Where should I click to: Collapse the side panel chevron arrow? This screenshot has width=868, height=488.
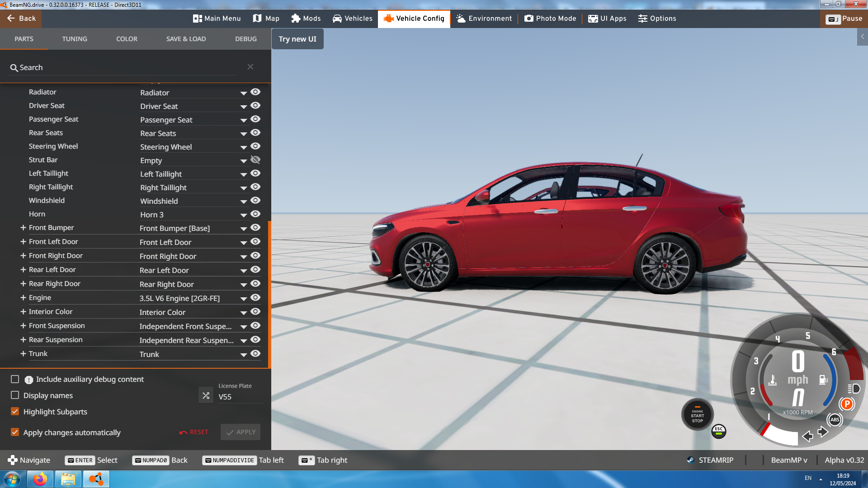click(x=863, y=37)
